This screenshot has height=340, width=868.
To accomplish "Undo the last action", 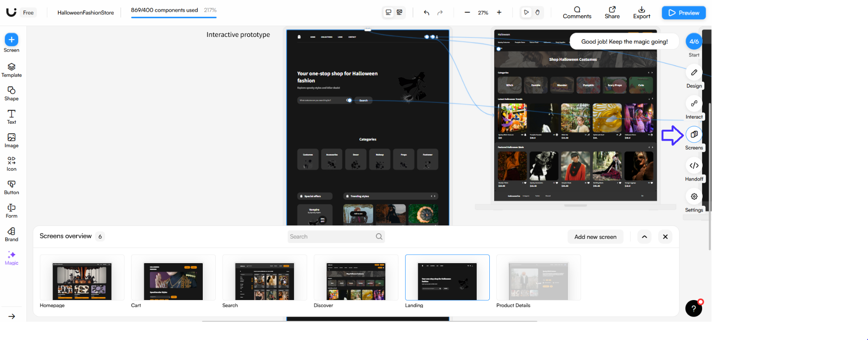I will click(x=426, y=13).
